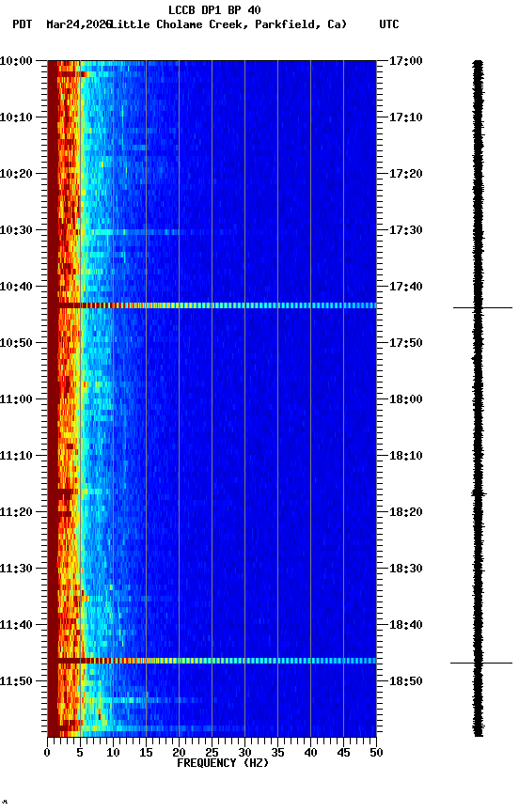Click the '50' frequency tick label

point(377,754)
